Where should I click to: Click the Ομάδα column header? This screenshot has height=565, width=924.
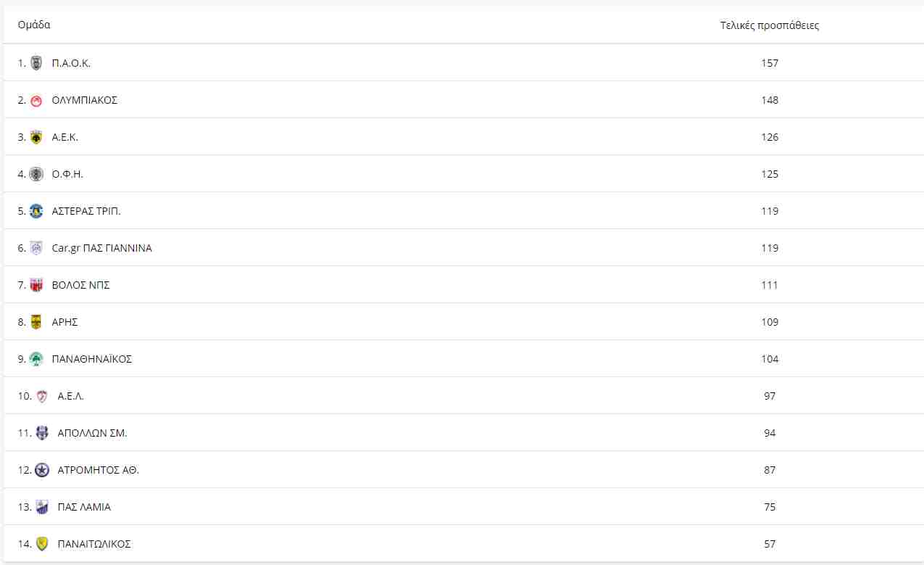point(34,25)
